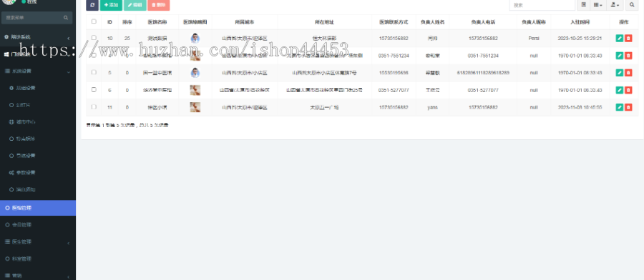Click the 'yans' name cell

point(432,107)
